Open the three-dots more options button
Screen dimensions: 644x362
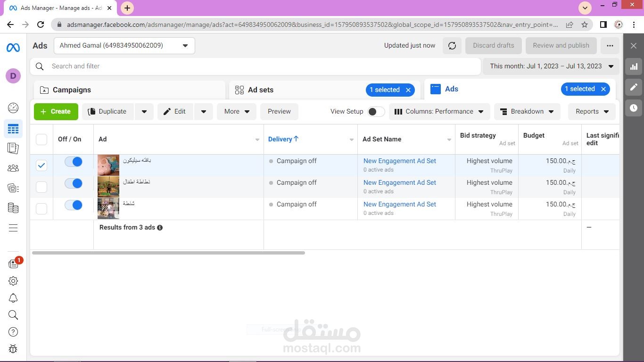(610, 46)
